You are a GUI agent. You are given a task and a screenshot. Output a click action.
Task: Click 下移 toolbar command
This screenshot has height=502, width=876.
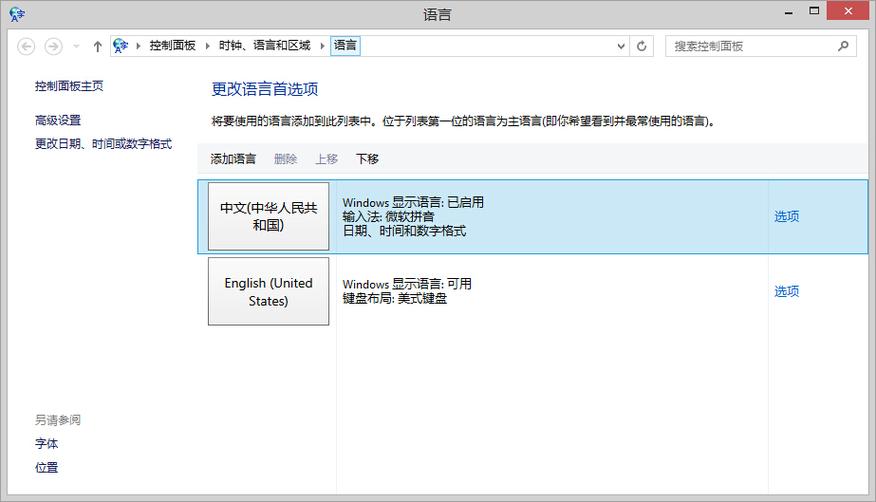point(367,159)
